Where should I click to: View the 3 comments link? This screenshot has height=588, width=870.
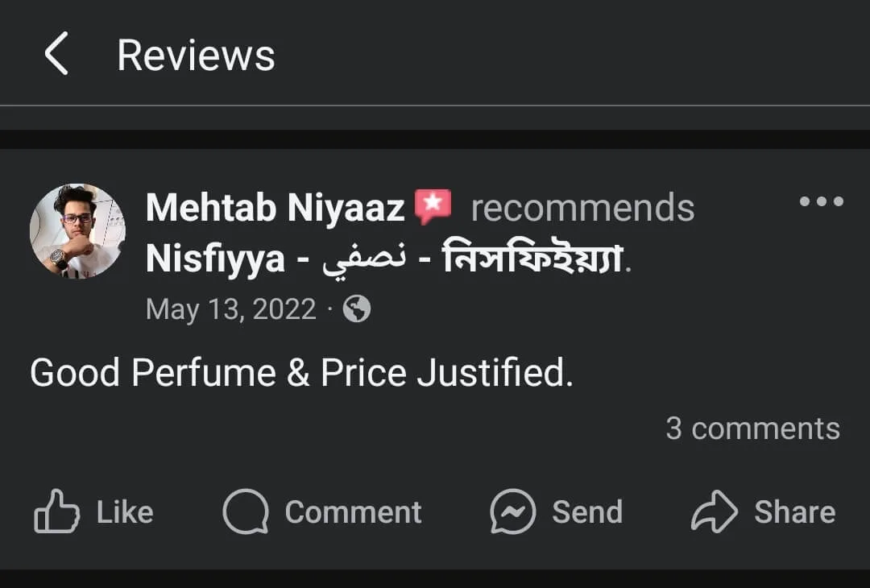(x=752, y=429)
